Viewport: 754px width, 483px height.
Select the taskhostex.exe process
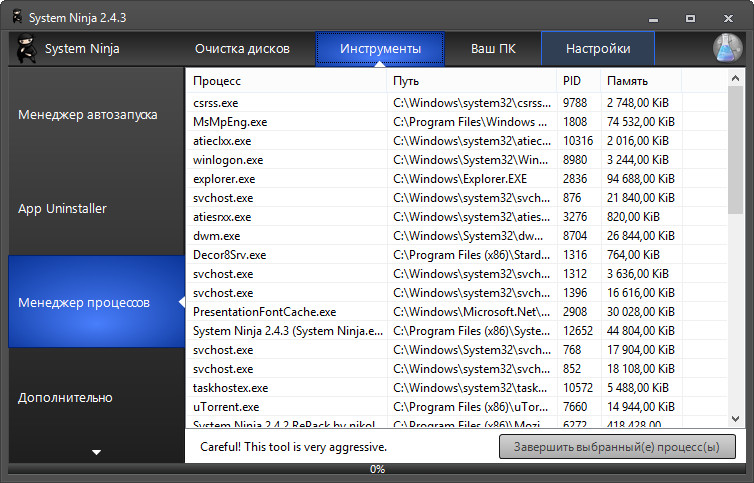[x=456, y=388]
